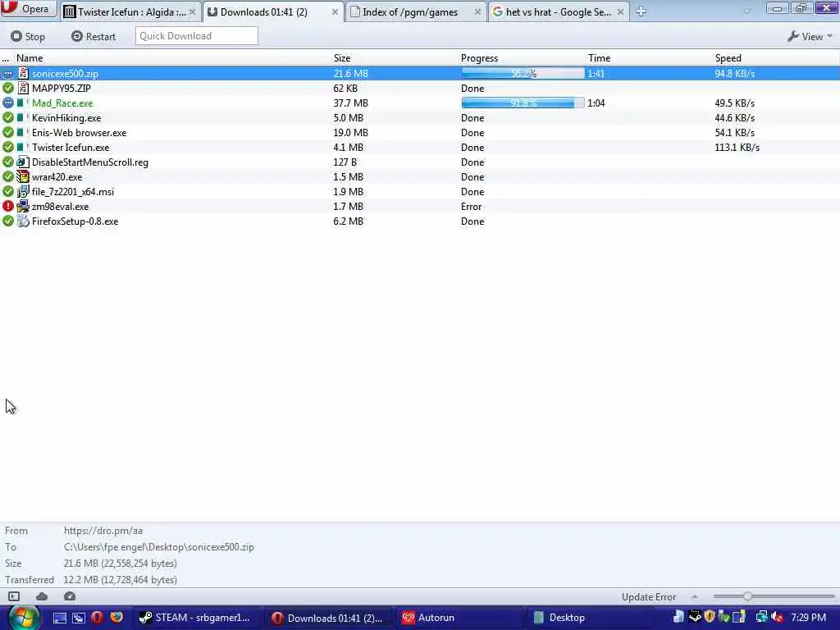
Task: Select the MAPPY95.ZIP file entry
Action: click(x=420, y=89)
